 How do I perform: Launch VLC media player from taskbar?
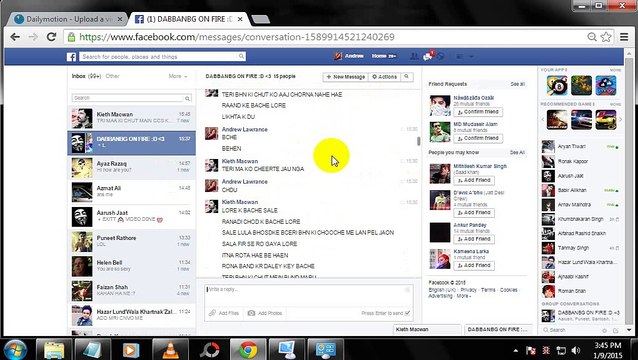tap(170, 349)
